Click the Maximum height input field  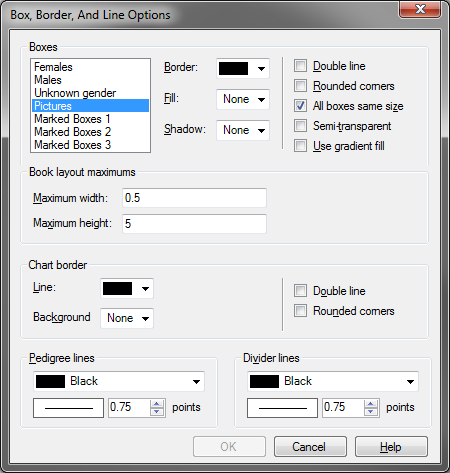point(194,223)
